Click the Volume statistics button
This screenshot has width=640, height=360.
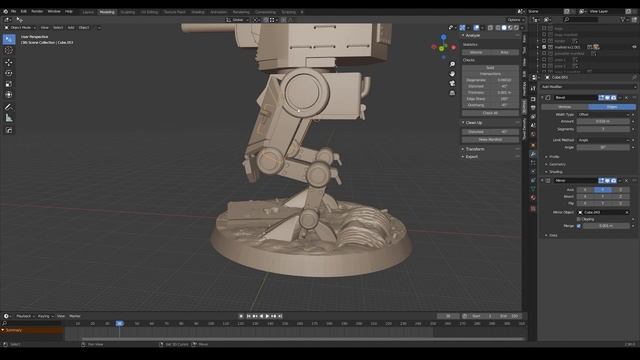(x=476, y=52)
